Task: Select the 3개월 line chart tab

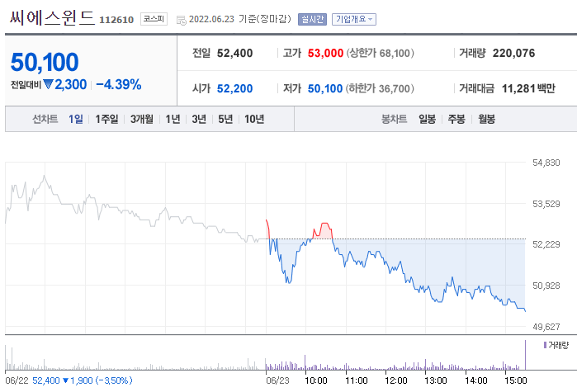Action: pos(142,119)
